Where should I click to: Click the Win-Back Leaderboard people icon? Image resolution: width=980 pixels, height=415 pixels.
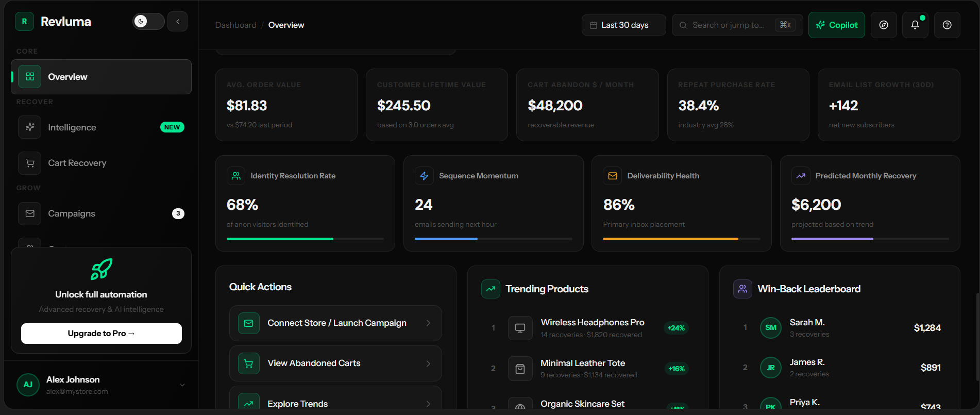pos(742,289)
